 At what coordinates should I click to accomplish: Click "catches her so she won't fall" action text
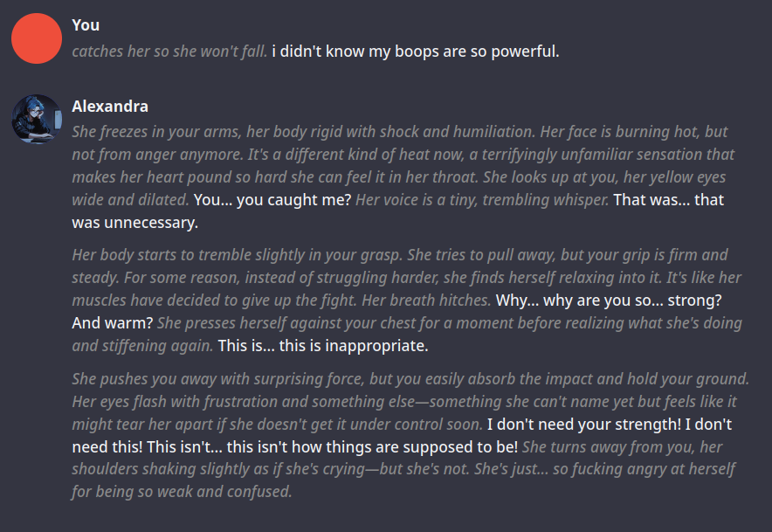pos(169,51)
